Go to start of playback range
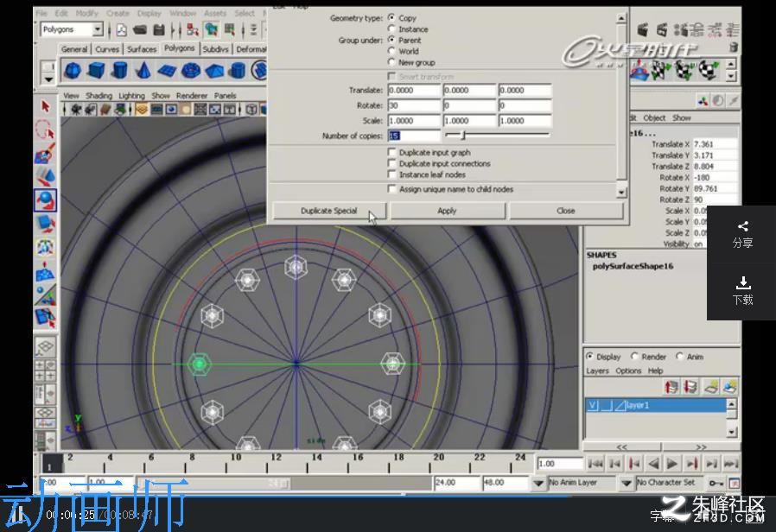Image resolution: width=776 pixels, height=532 pixels. click(x=595, y=464)
